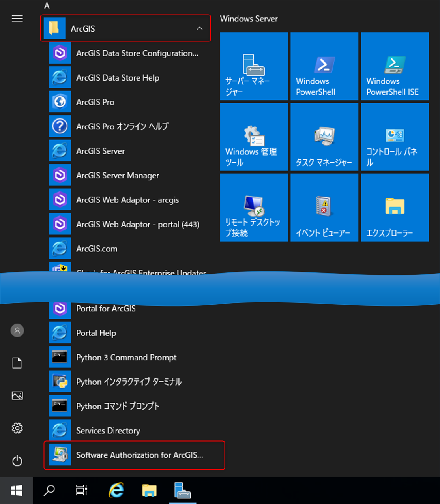Click the ArcGIS folder icon
Screen dimensions: 440x504
[x=54, y=28]
